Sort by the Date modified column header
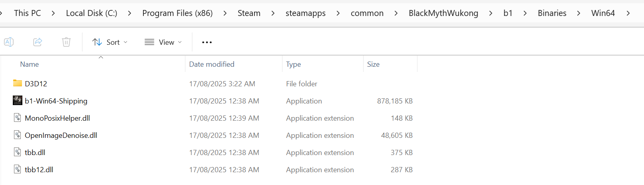Screen dimensions: 644x185 [x=212, y=64]
